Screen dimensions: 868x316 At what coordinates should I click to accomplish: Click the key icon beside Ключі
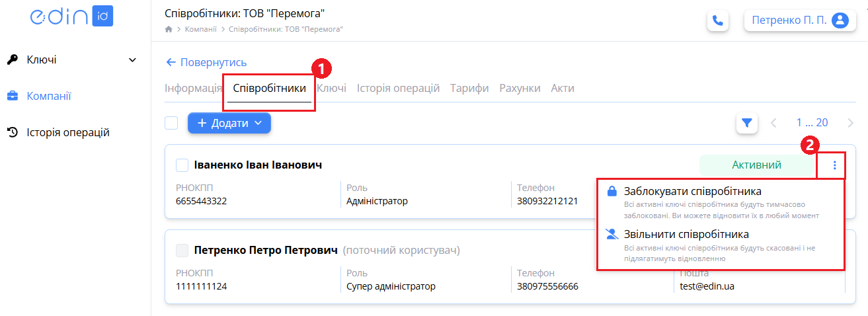point(13,59)
